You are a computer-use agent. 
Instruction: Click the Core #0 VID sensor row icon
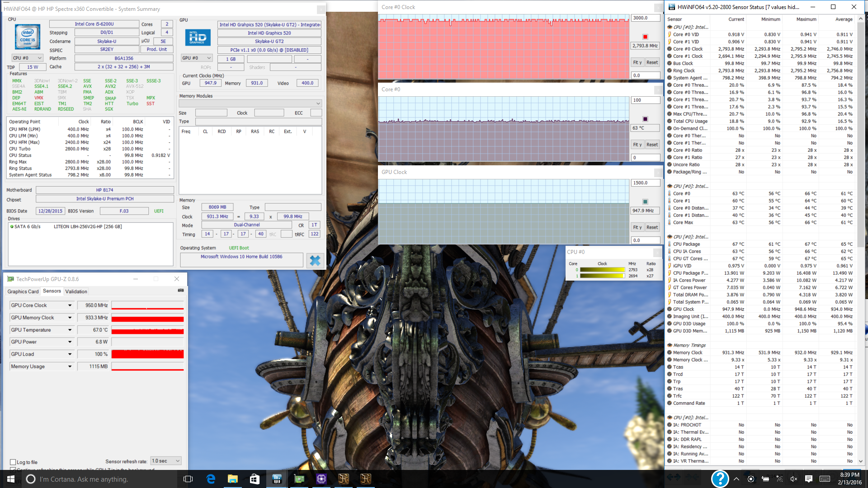(x=670, y=34)
